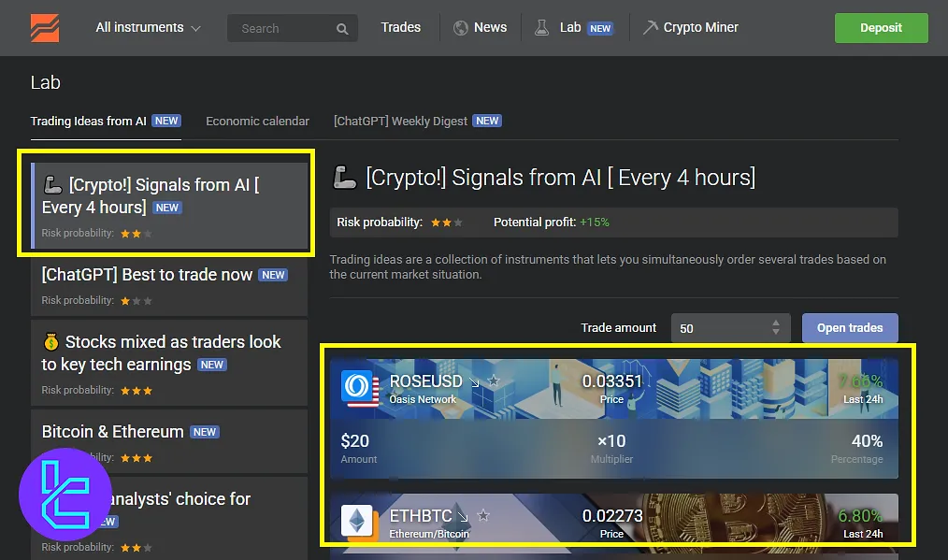Open the Lab menu item
Image resolution: width=948 pixels, height=560 pixels.
(574, 28)
